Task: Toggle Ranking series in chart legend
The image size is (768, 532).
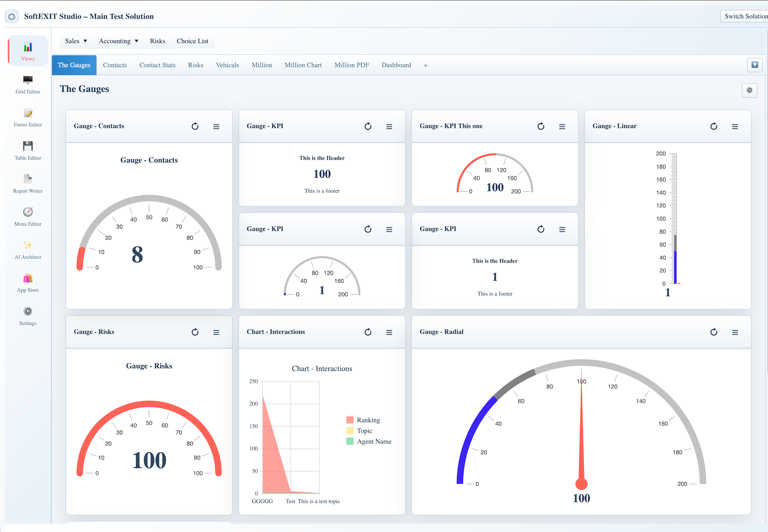Action: (x=363, y=420)
